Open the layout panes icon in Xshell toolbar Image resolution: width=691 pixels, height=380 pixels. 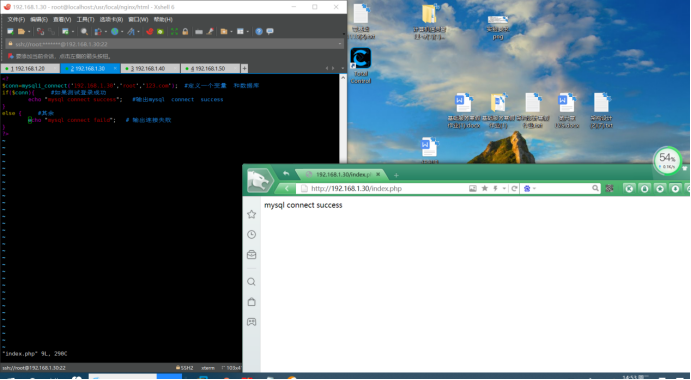(x=240, y=31)
